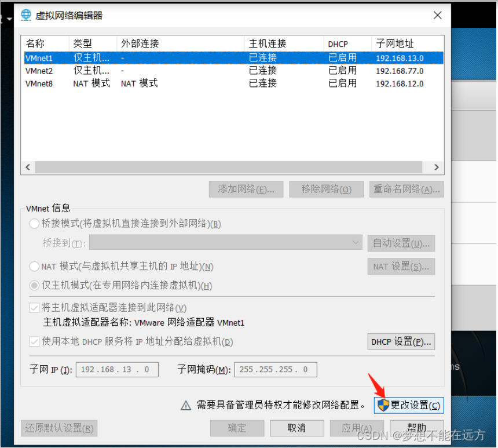Click subnet address 192.168.77.0
Viewport: 498px width, 448px height.
pos(400,71)
